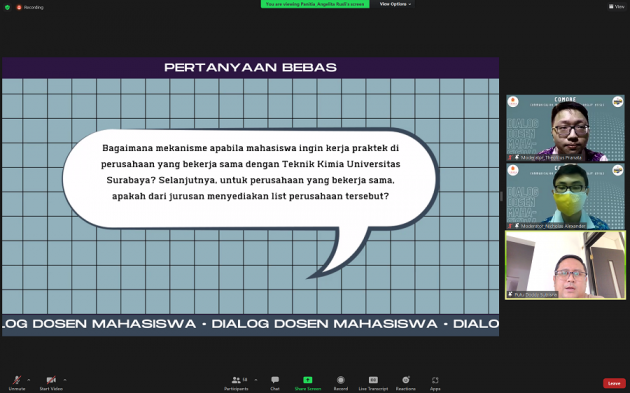The height and width of the screenshot is (393, 630).
Task: Select the Putu Doddy Sutrisna video tile
Action: [x=565, y=265]
